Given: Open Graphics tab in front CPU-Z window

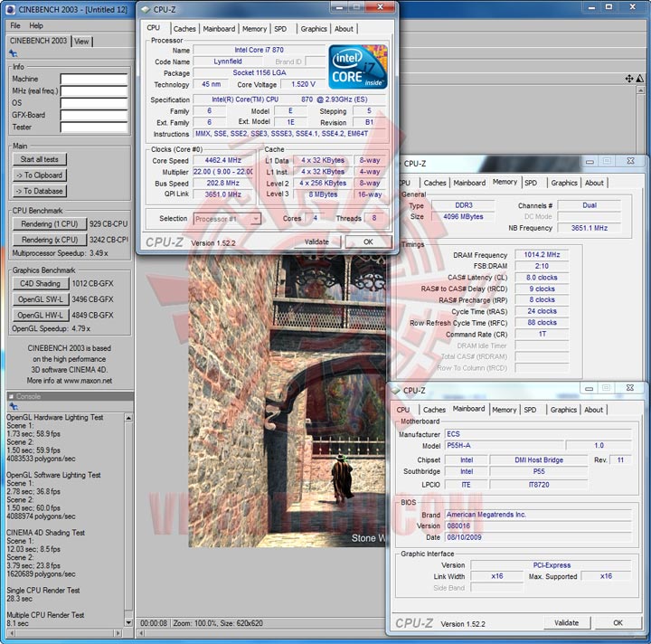Looking at the screenshot, I should (x=314, y=29).
